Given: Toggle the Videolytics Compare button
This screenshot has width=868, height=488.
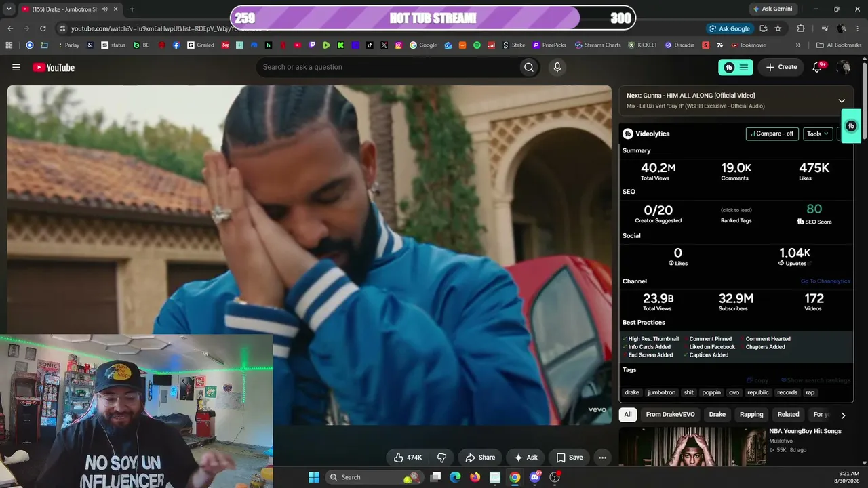Looking at the screenshot, I should [x=772, y=134].
